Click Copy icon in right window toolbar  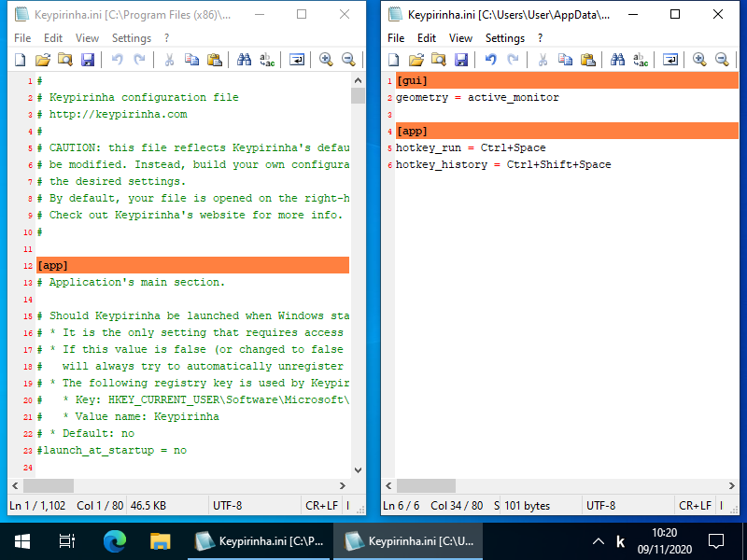565,60
